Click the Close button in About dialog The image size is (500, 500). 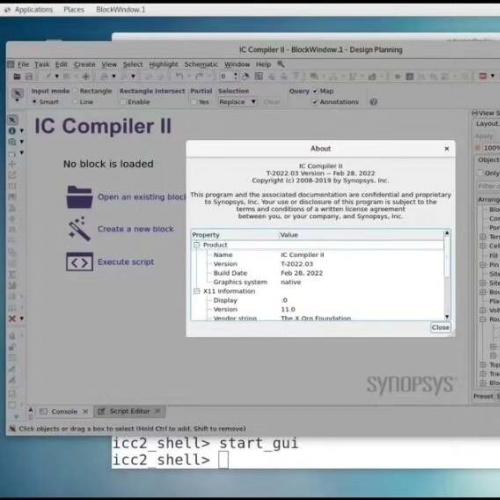click(440, 327)
